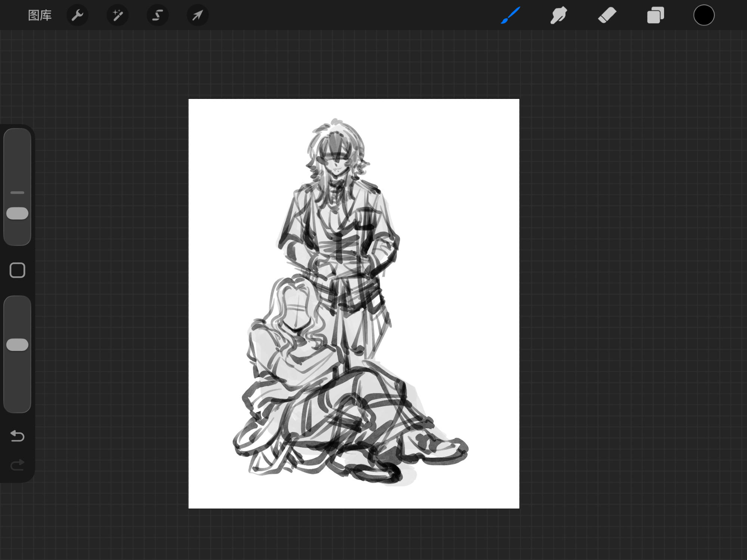
Task: Undo the last stroke
Action: (17, 436)
